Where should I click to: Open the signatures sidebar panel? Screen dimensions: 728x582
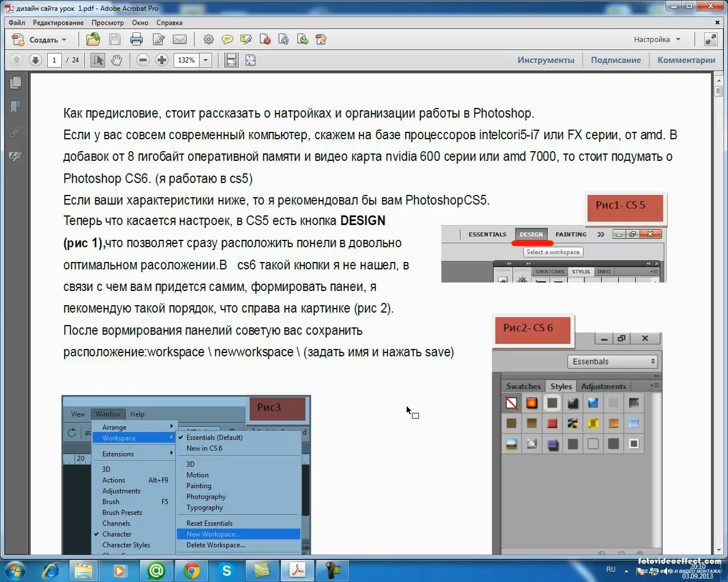[x=15, y=156]
